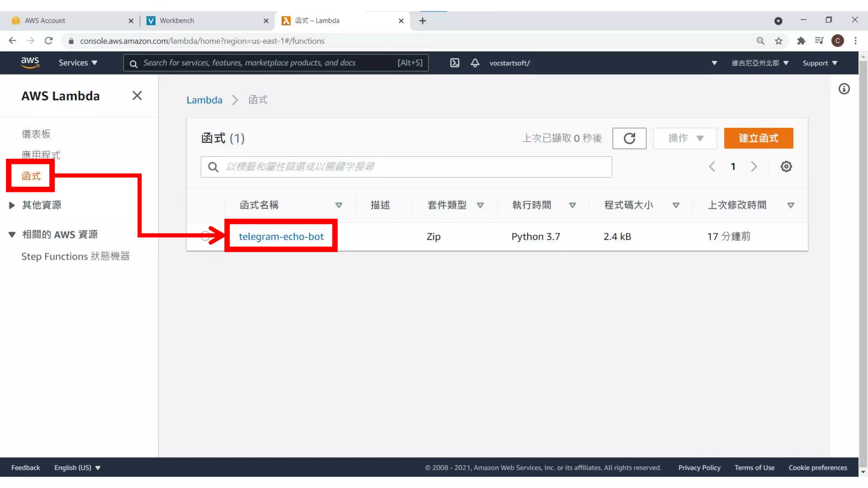Open the Services dropdown menu
Viewport: 868px width, 488px height.
click(x=78, y=63)
